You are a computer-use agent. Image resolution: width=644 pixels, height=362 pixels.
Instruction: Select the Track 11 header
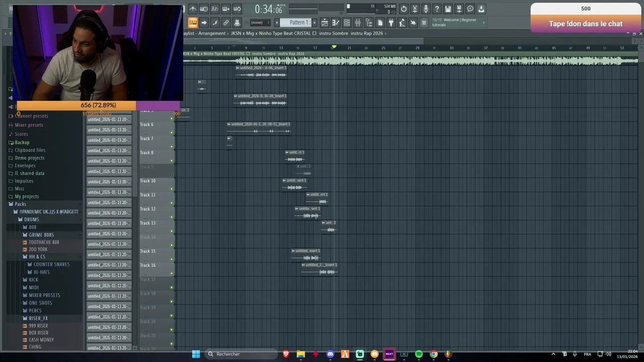[x=157, y=199]
